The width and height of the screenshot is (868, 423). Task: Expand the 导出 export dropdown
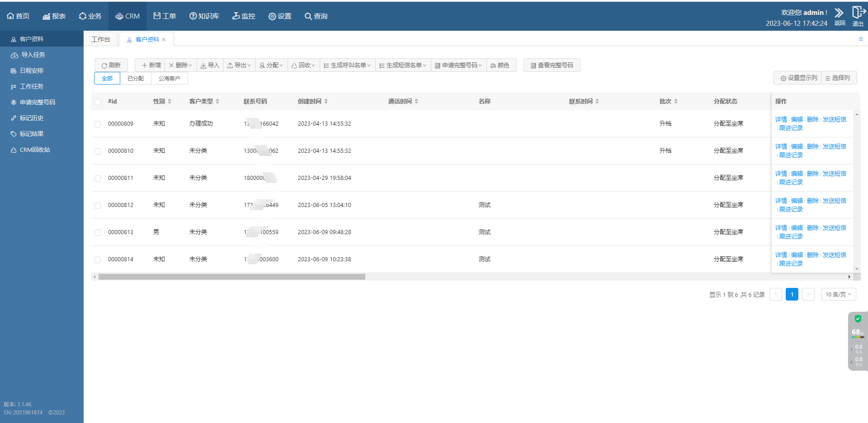coord(239,65)
